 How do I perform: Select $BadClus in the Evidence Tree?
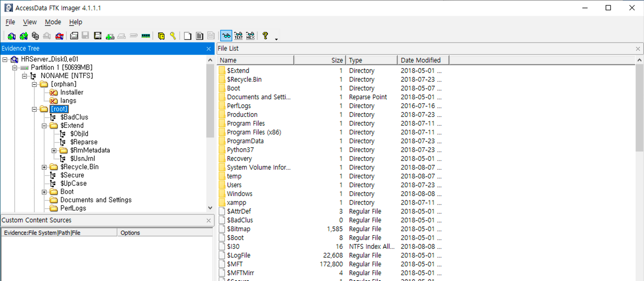74,117
